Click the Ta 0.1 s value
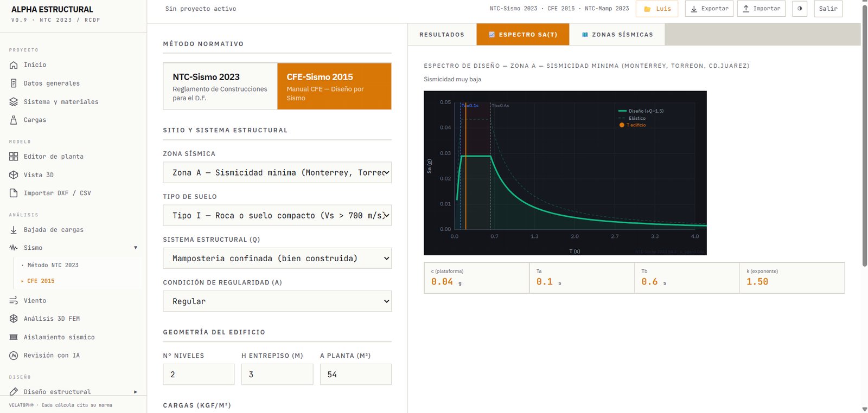 [548, 282]
